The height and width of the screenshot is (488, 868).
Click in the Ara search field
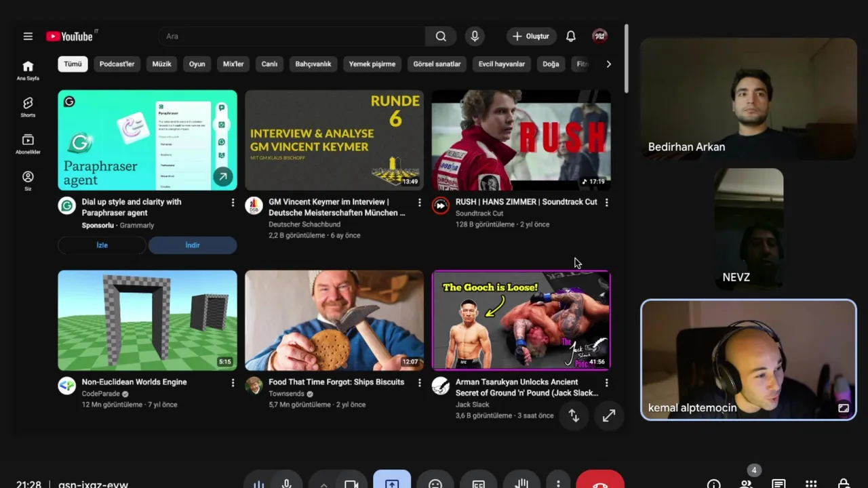point(292,36)
